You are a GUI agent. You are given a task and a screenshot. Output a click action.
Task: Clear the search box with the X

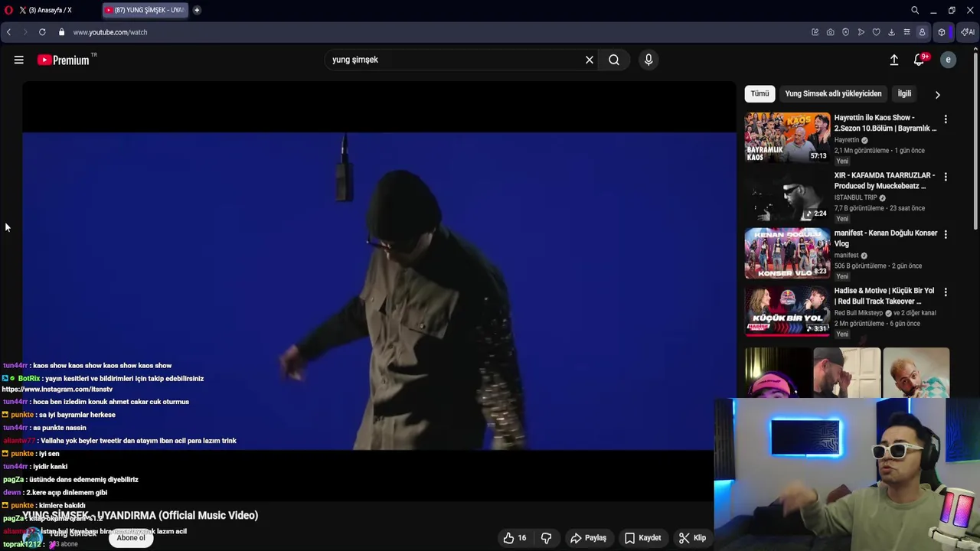click(590, 60)
